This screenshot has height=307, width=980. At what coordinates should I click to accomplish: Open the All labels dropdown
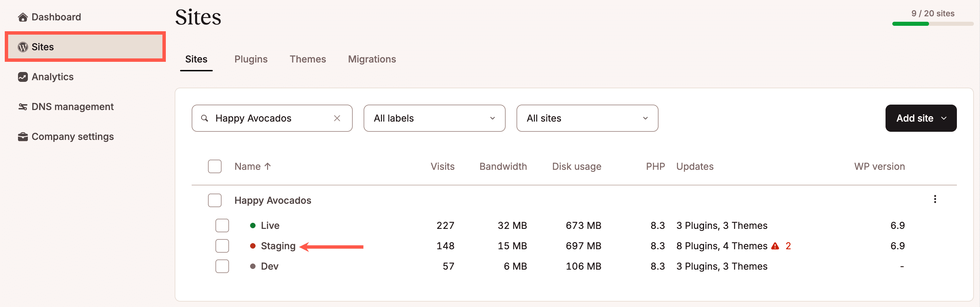(434, 118)
